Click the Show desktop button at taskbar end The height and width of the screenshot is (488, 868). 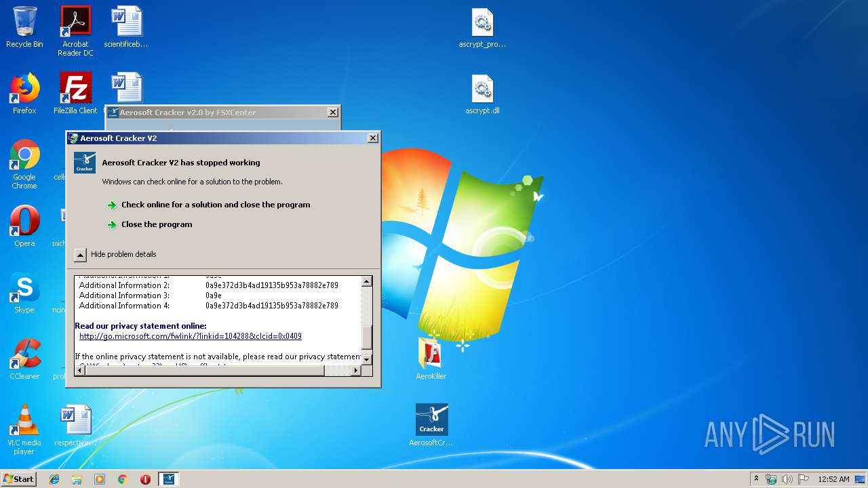click(x=861, y=479)
